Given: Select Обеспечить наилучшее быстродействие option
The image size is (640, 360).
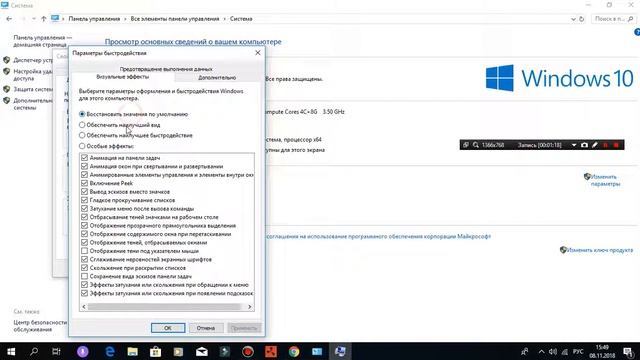Looking at the screenshot, I should point(82,136).
